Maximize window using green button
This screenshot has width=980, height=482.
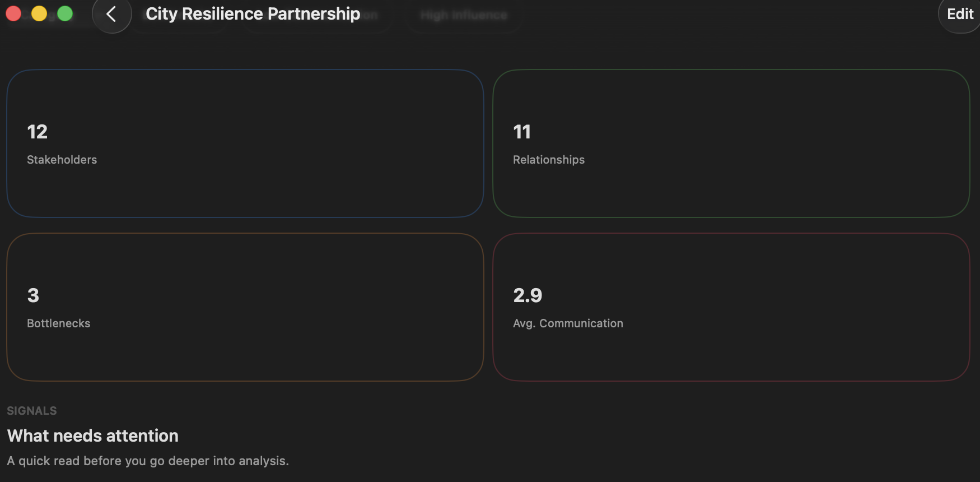[65, 13]
